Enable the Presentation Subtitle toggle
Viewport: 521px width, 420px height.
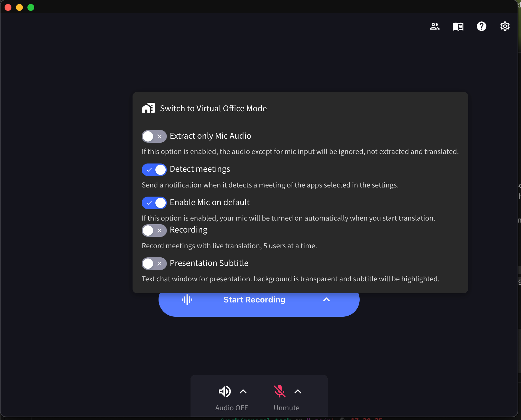[x=154, y=264]
